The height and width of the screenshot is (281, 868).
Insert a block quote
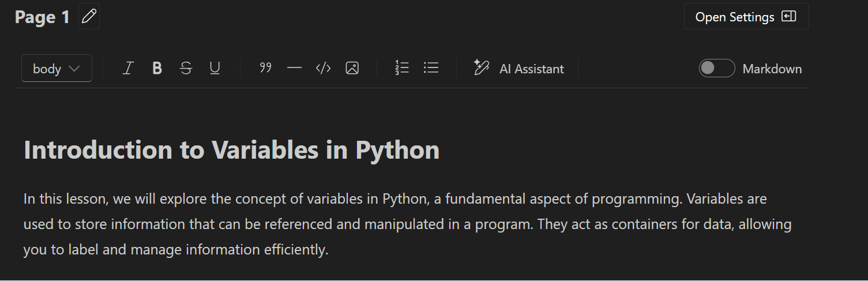[265, 68]
